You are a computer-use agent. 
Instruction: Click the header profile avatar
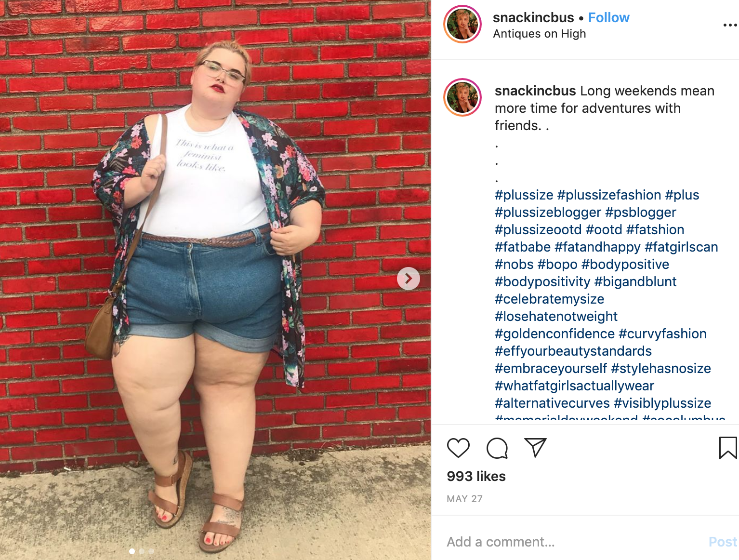pos(462,24)
